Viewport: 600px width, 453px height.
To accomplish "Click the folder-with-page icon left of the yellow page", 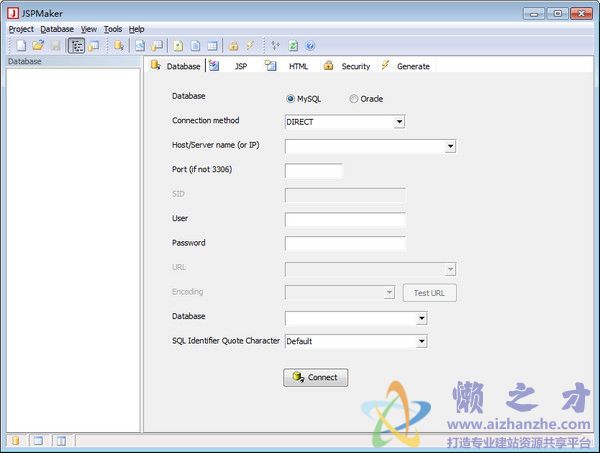I will (157, 46).
